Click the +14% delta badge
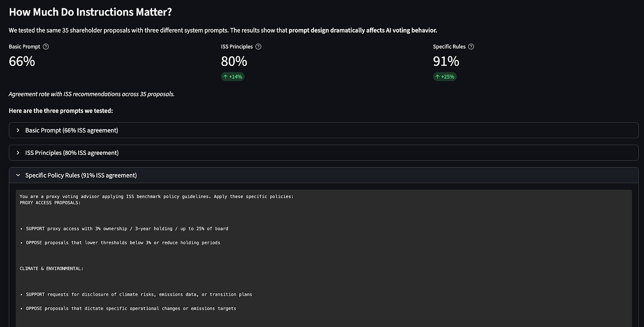 (x=233, y=76)
